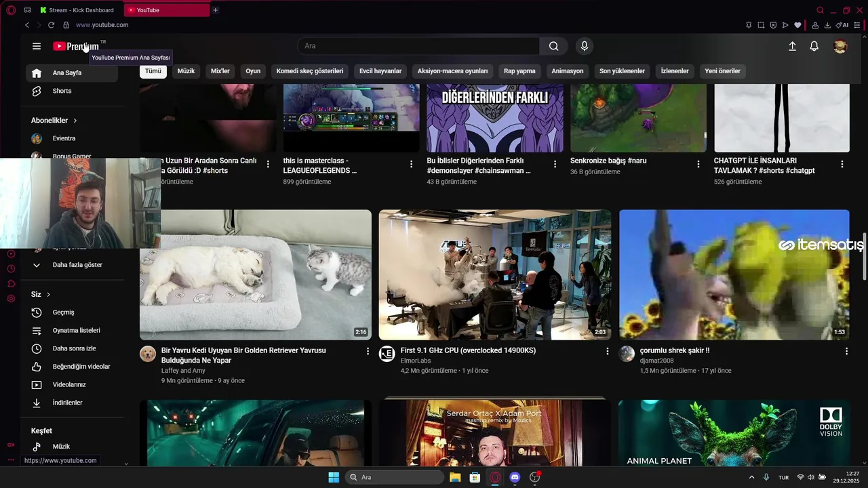Open YouTube notifications bell
Image resolution: width=868 pixels, height=488 pixels.
tap(814, 46)
